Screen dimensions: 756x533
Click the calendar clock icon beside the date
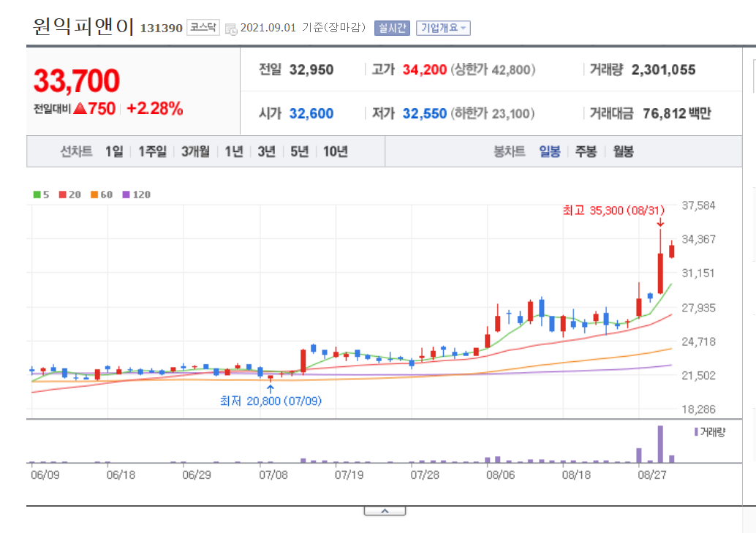click(231, 29)
